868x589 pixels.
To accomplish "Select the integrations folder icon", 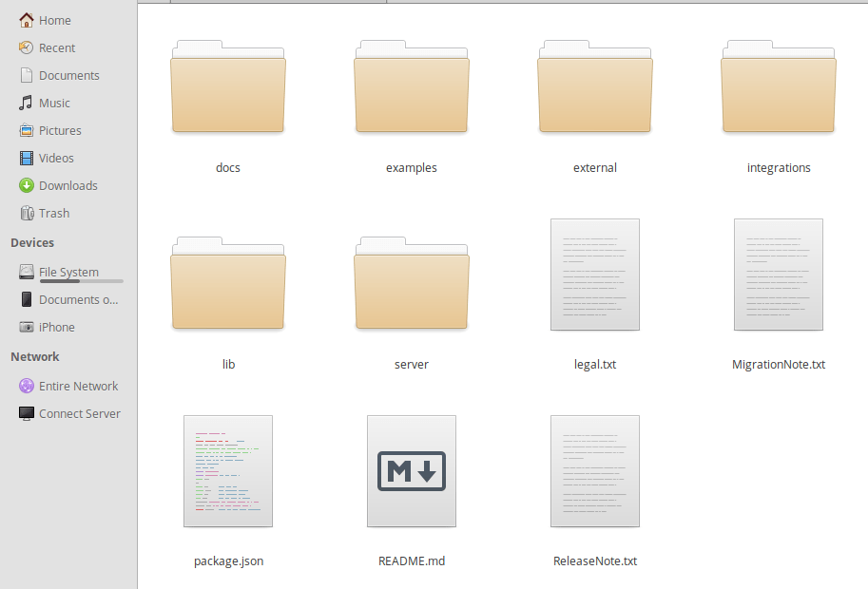I will click(779, 86).
